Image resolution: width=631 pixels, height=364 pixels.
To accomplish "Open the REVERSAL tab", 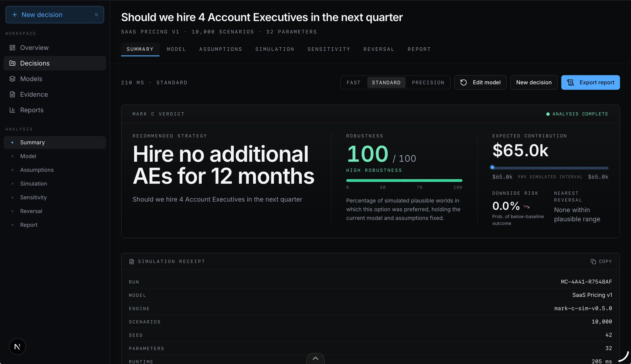I will tap(379, 49).
